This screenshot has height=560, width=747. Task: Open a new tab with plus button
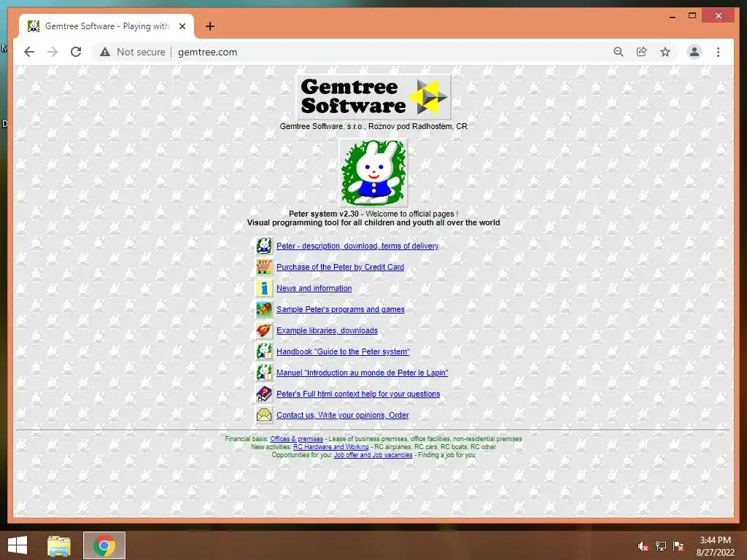(210, 26)
